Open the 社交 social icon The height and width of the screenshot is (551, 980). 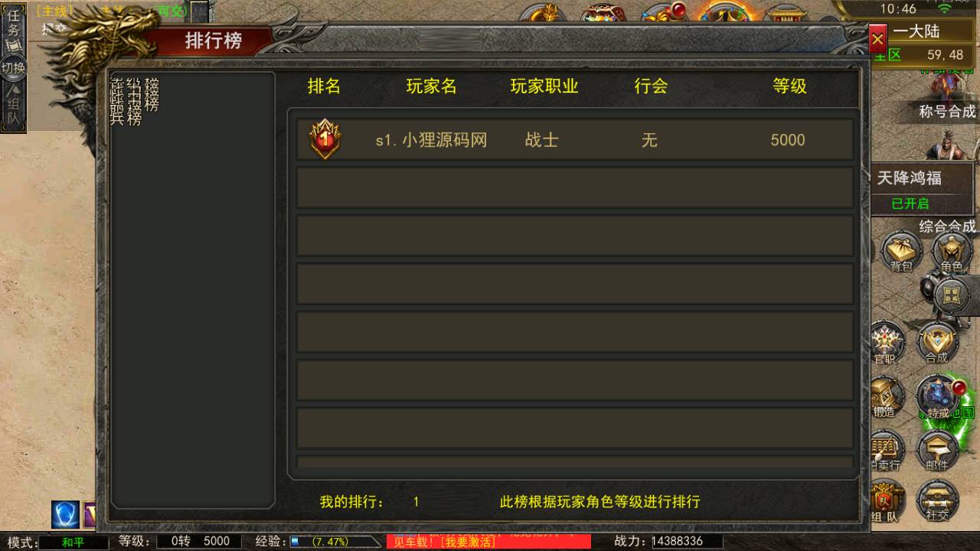pos(937,501)
